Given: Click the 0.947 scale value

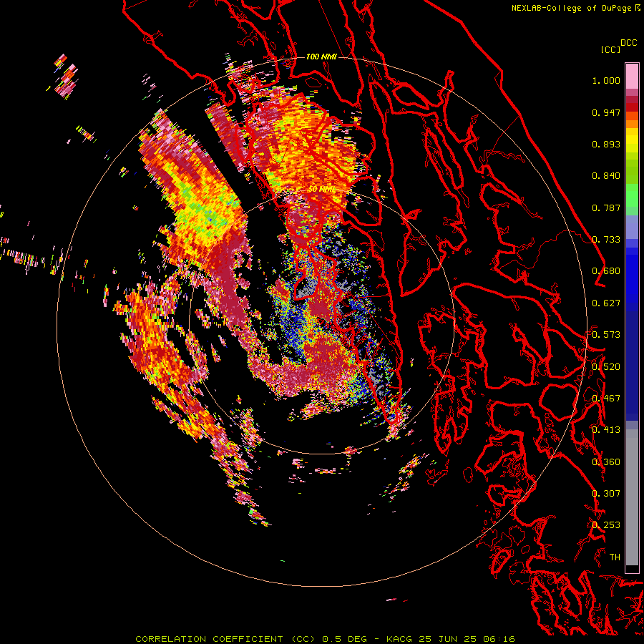Looking at the screenshot, I should (x=606, y=112).
